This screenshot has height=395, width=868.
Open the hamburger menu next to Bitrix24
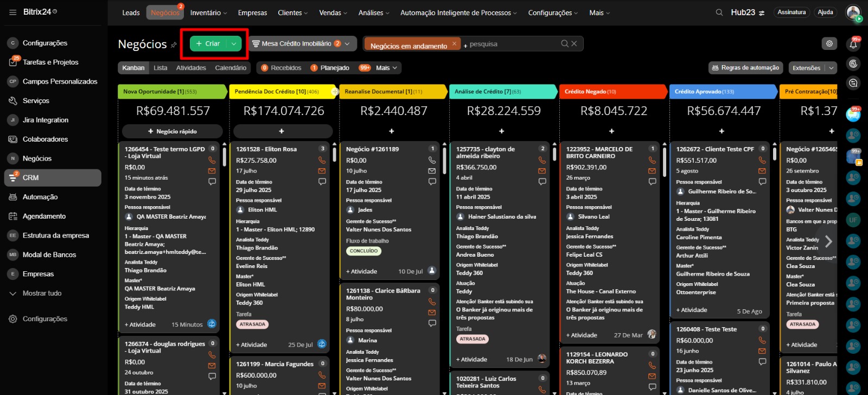pos(12,12)
